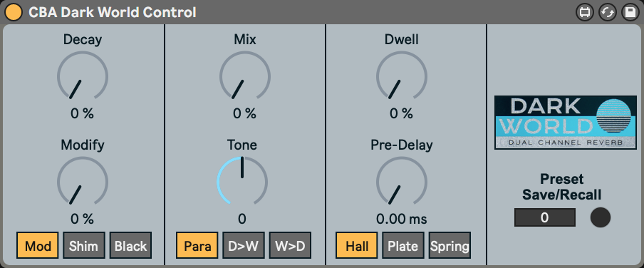Select W>D routing mode
This screenshot has width=644, height=268.
pyautogui.click(x=290, y=246)
